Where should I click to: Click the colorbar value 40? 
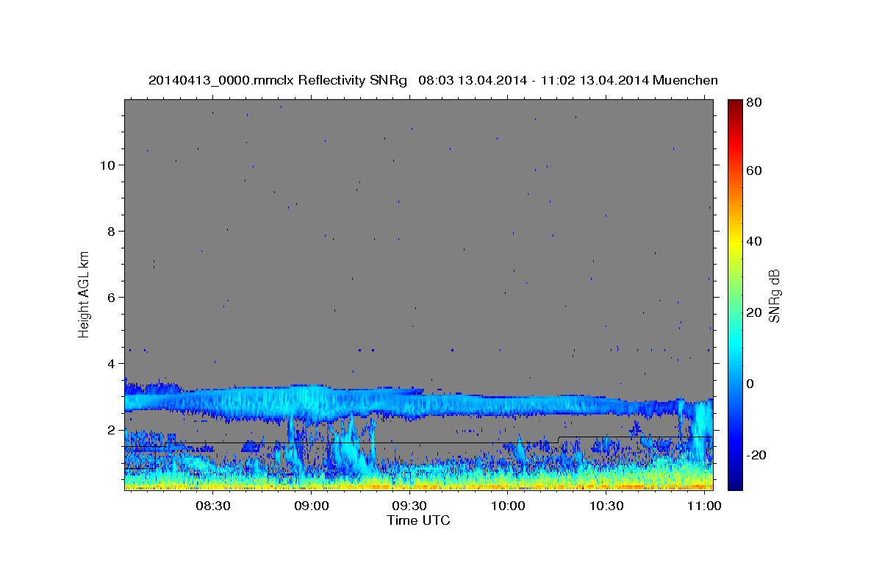tap(755, 241)
